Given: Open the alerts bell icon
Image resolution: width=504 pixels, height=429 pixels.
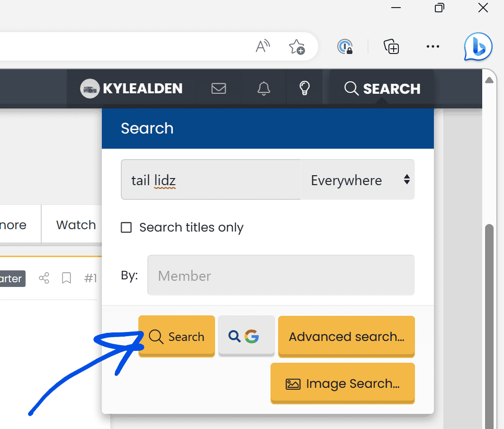Looking at the screenshot, I should point(263,89).
